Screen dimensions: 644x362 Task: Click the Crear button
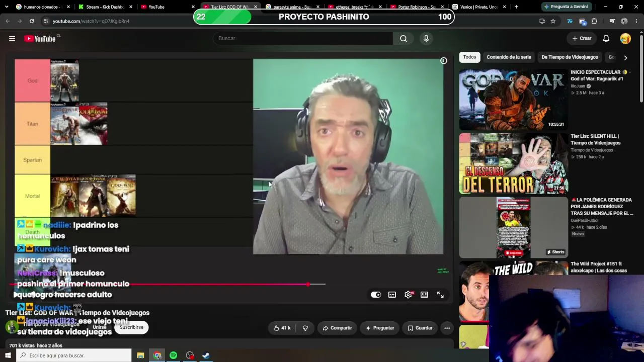tap(582, 39)
